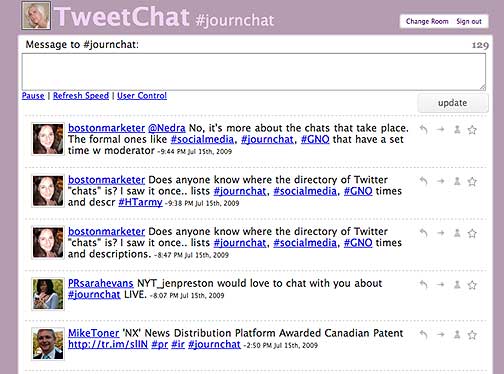Click #journchat in the 8:47 PM tweet
The width and height of the screenshot is (504, 374).
(x=240, y=243)
